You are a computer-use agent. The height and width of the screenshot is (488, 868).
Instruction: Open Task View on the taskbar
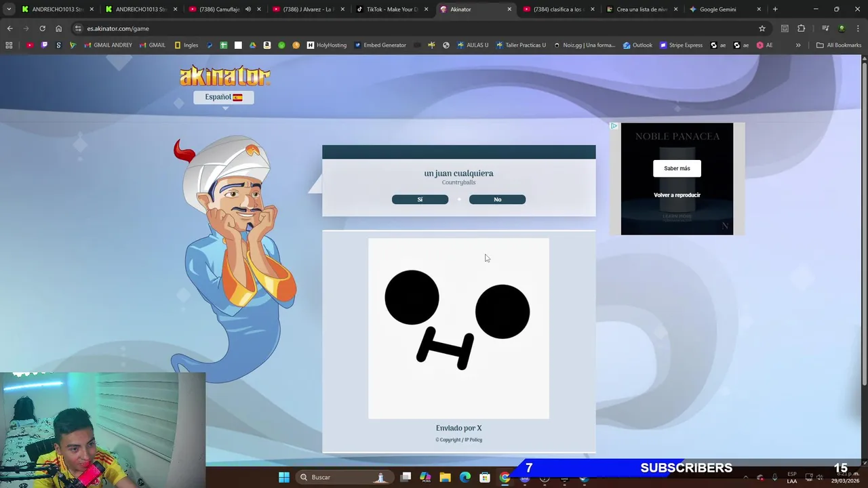[406, 477]
